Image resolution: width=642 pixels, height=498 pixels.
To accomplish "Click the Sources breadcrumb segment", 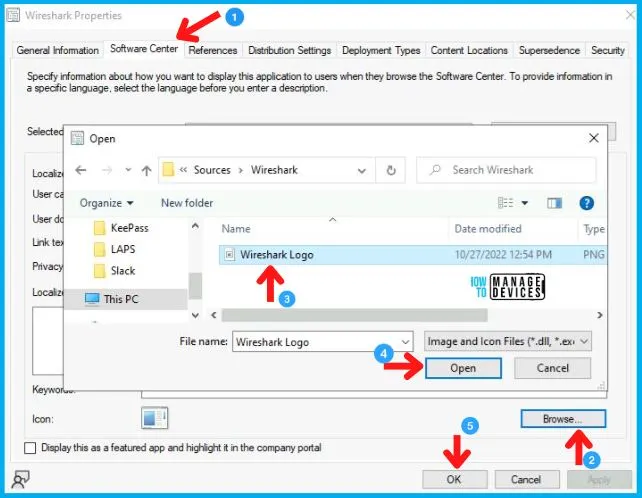I will click(212, 170).
